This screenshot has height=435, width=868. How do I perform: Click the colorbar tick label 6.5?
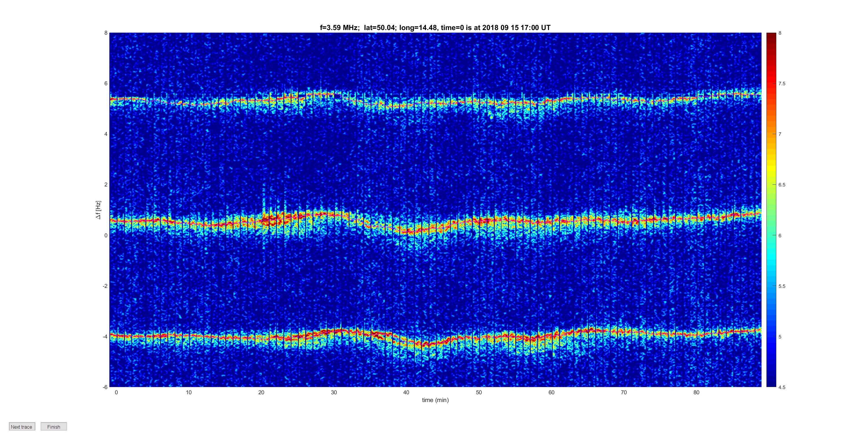(x=782, y=185)
